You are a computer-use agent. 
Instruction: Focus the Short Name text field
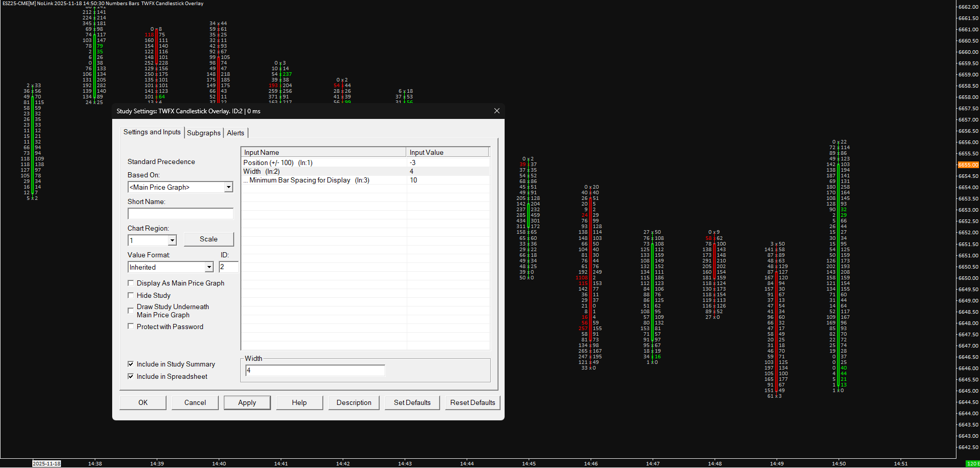click(181, 214)
